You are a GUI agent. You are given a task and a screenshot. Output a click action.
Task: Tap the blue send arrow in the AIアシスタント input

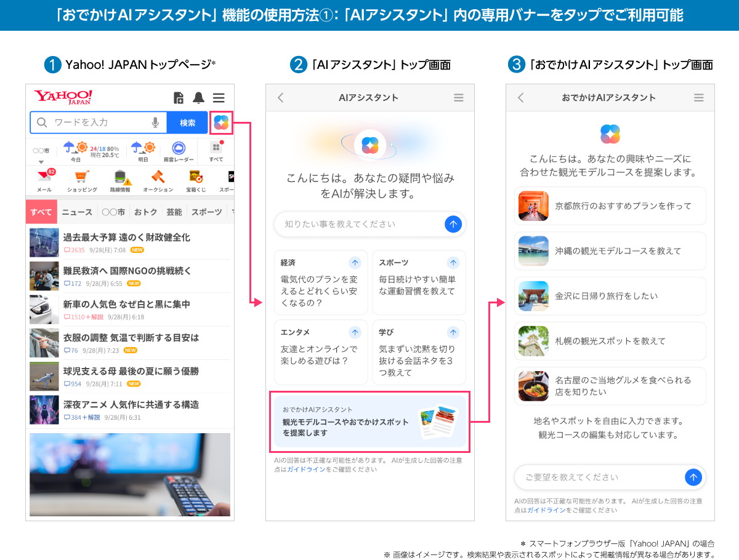(x=453, y=224)
